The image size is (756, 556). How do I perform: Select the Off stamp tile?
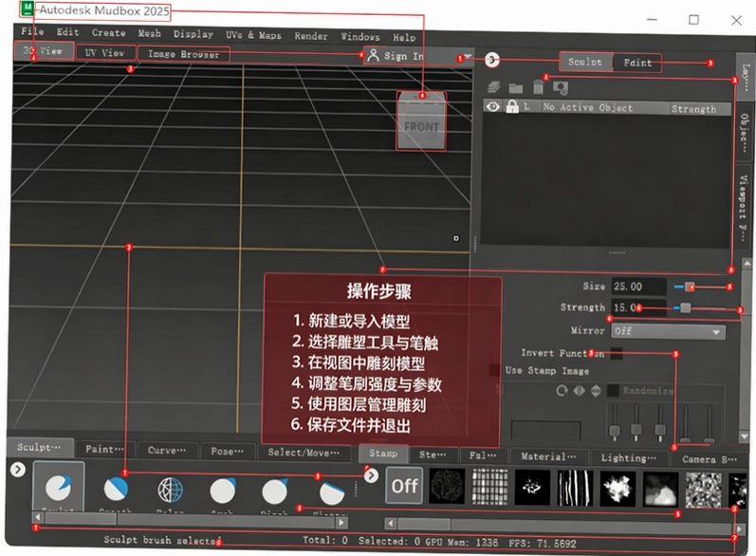click(404, 486)
